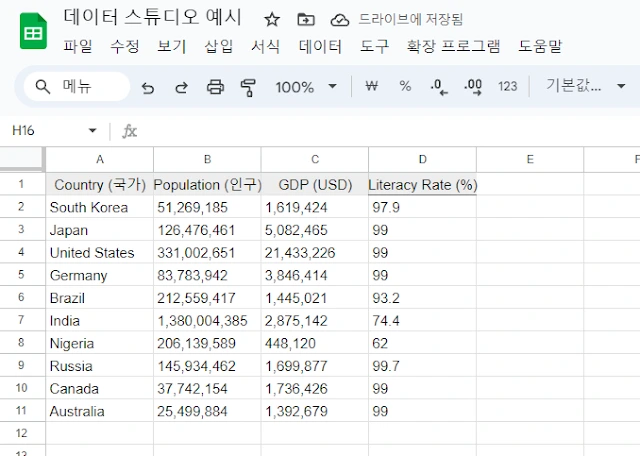
Task: Select the South Korea cell
Action: (100, 207)
